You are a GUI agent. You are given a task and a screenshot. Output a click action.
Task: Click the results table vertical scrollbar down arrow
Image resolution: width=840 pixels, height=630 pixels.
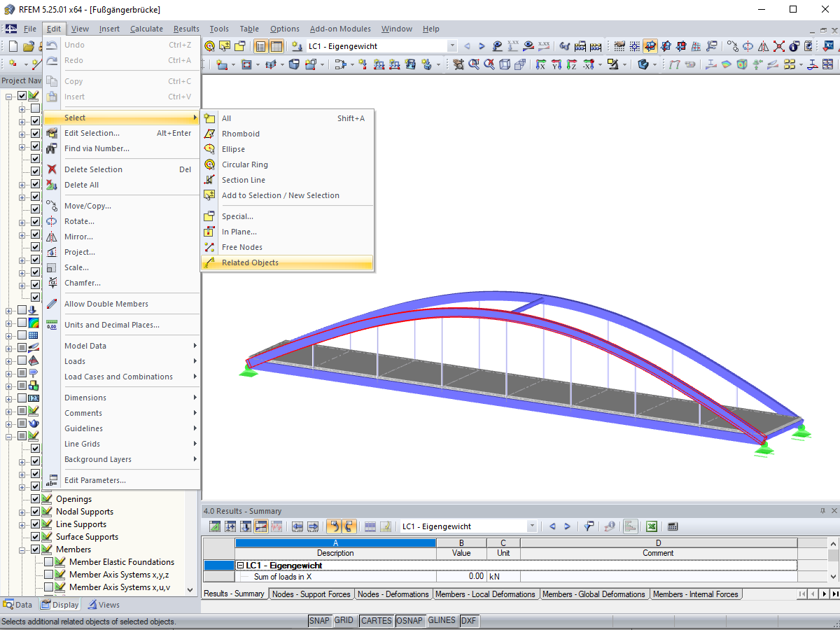pyautogui.click(x=834, y=577)
